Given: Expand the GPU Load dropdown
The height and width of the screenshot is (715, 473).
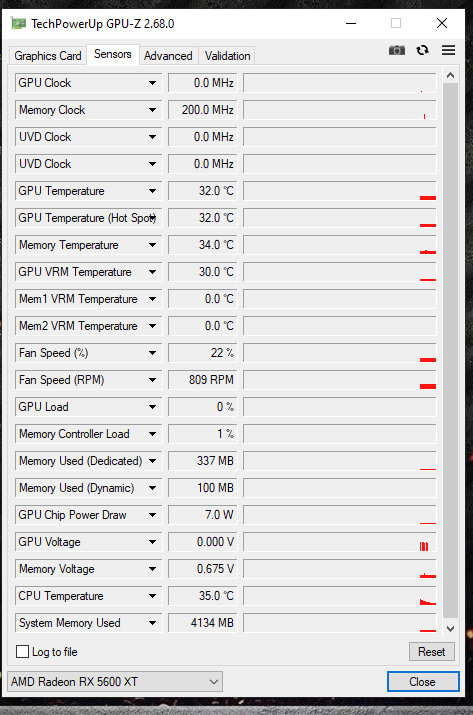Looking at the screenshot, I should (x=152, y=407).
